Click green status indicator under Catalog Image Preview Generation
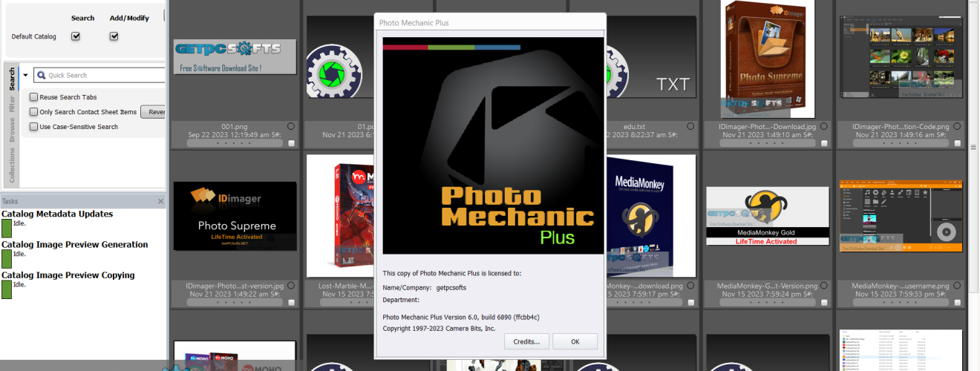This screenshot has width=980, height=371. [x=7, y=258]
